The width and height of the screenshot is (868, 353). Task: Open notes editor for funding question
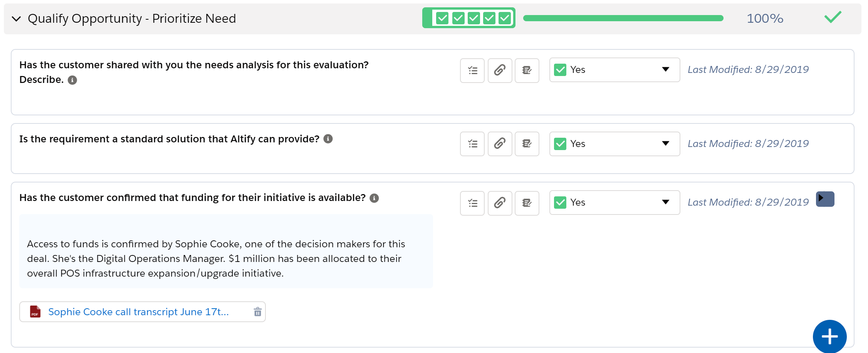pos(527,203)
